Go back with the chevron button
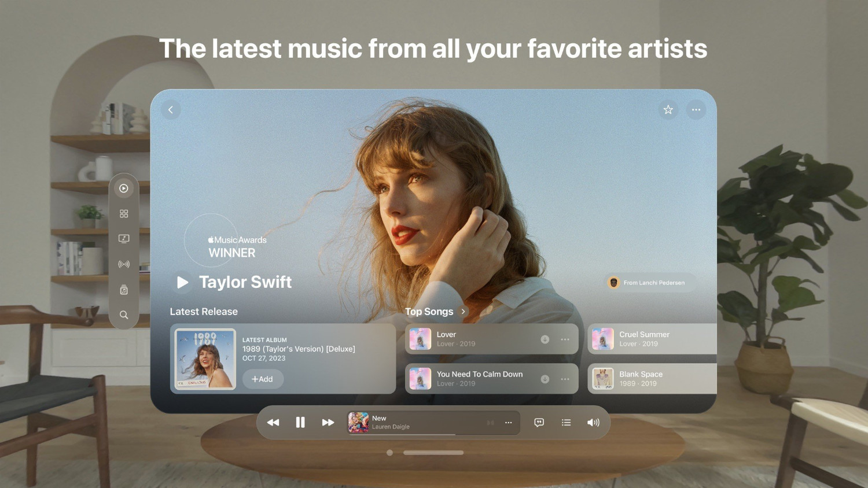Image resolution: width=868 pixels, height=488 pixels. tap(171, 110)
